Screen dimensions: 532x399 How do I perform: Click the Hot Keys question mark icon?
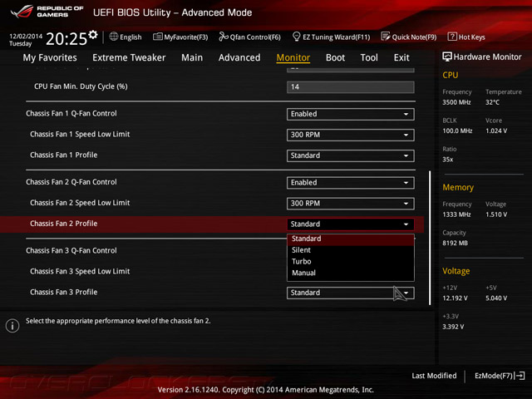click(x=452, y=37)
